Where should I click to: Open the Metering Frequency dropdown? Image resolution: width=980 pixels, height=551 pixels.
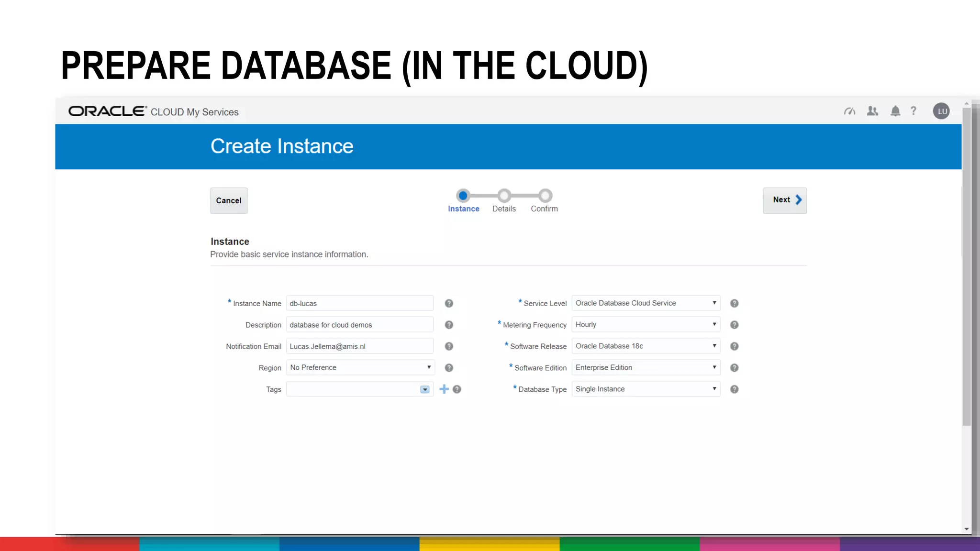(x=646, y=324)
